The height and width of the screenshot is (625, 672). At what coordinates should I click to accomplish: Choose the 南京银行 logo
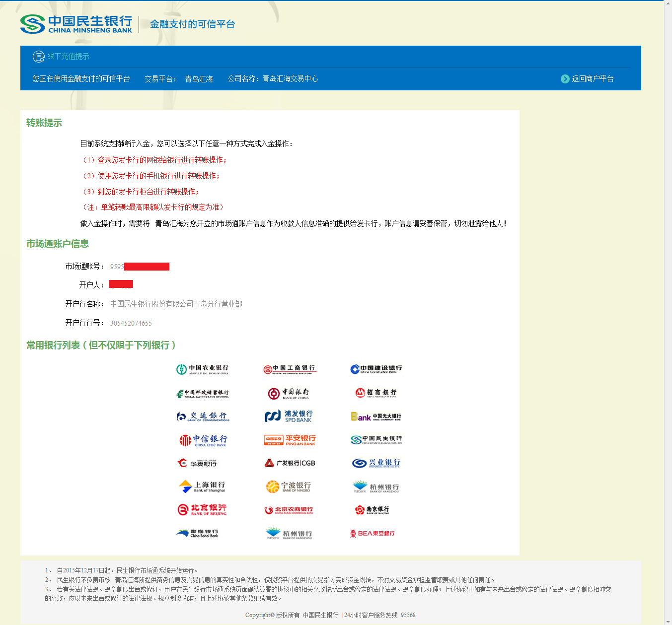click(372, 510)
